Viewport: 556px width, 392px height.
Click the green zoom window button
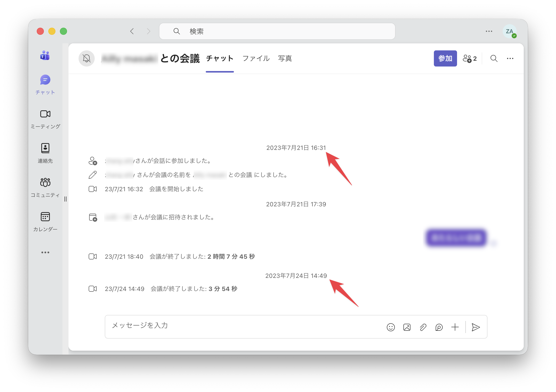coord(63,31)
